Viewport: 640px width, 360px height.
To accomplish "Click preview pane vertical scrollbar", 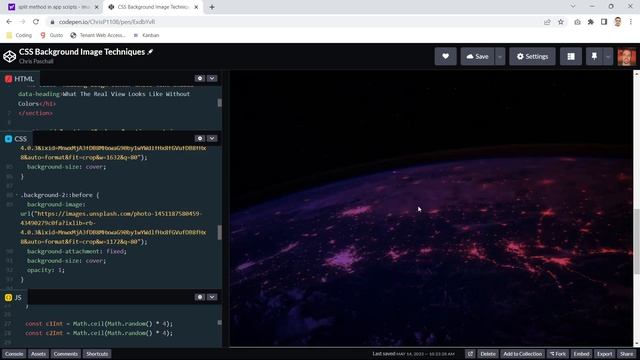I will pos(636,241).
